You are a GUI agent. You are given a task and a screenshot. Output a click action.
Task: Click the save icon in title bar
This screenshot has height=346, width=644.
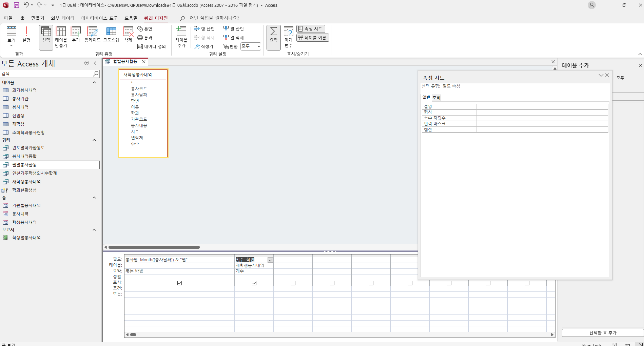[17, 5]
